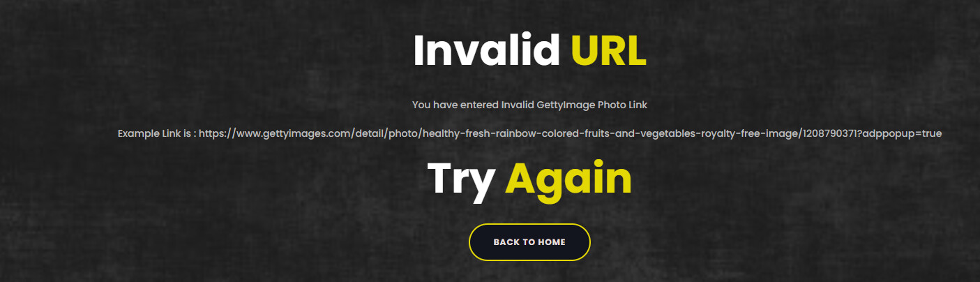This screenshot has height=282, width=980.
Task: Click the "/detail/photo/" path segment
Action: pyautogui.click(x=386, y=133)
